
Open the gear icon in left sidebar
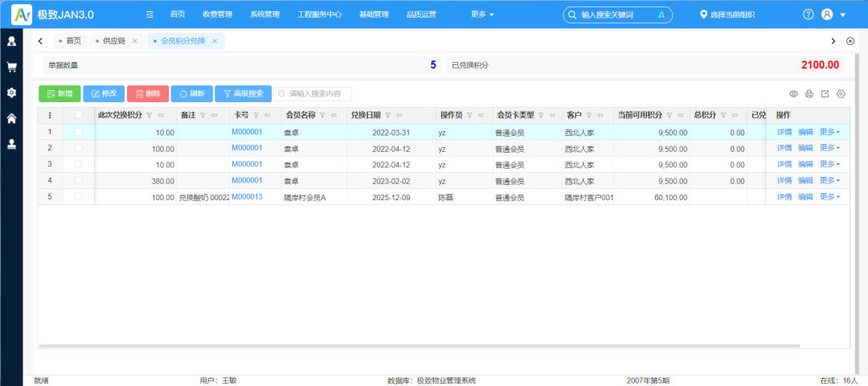(x=11, y=92)
